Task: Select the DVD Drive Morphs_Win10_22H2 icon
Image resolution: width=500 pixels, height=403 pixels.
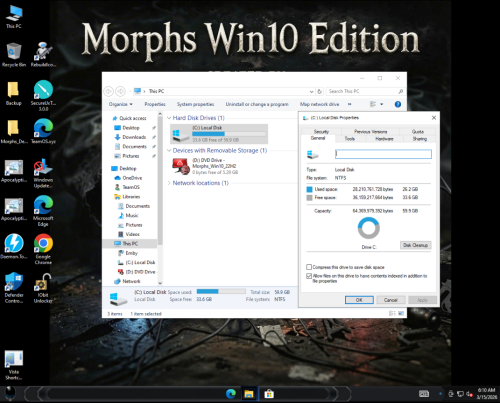Action: tap(181, 166)
